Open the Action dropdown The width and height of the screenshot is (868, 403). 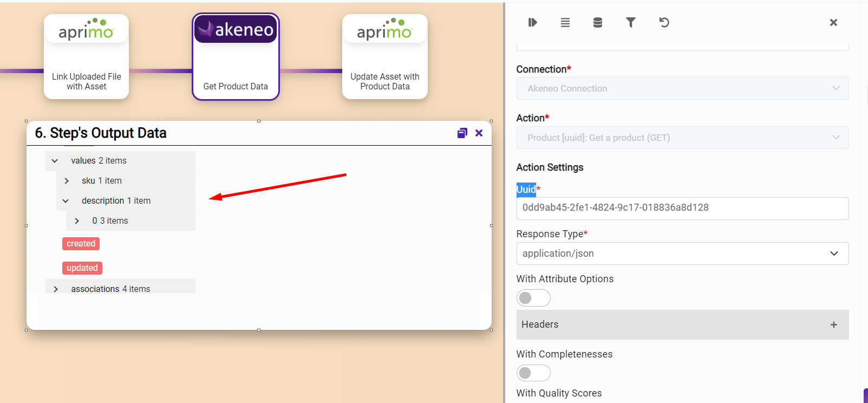point(682,138)
